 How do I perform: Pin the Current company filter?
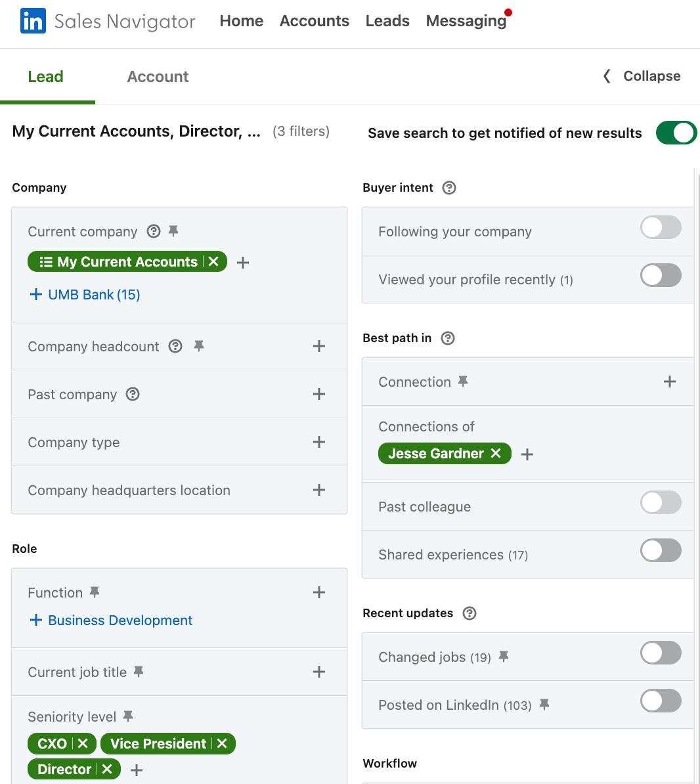point(173,231)
